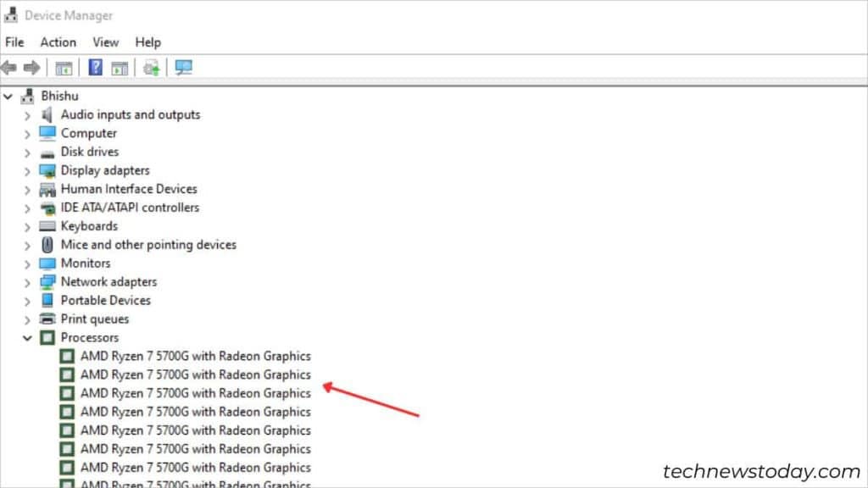This screenshot has width=868, height=488.
Task: Expand the Audio inputs and outputs chevron
Action: (28, 114)
